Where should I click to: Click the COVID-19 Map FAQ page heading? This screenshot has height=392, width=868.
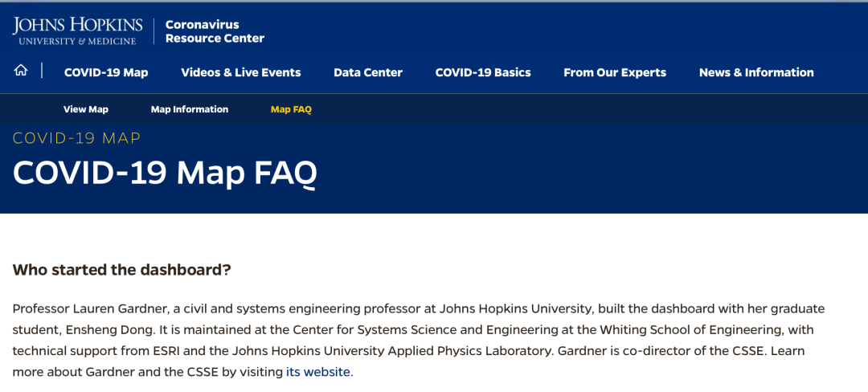pyautogui.click(x=165, y=173)
